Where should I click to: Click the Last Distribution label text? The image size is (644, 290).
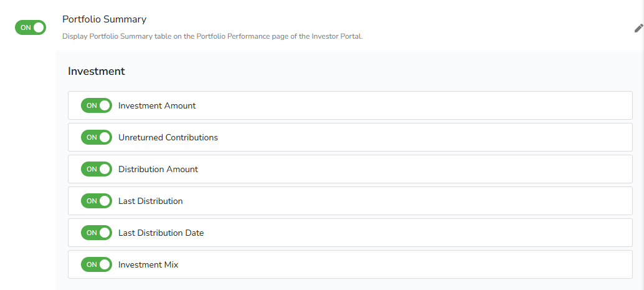(151, 201)
